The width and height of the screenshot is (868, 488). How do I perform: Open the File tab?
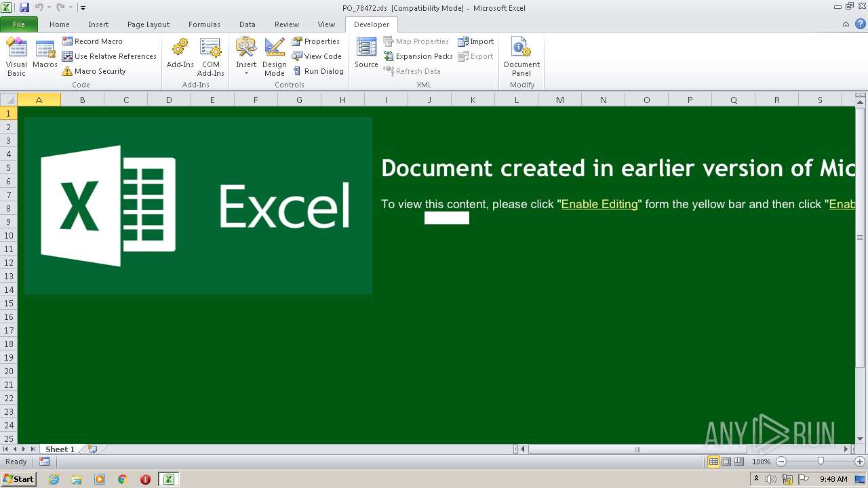pos(19,24)
